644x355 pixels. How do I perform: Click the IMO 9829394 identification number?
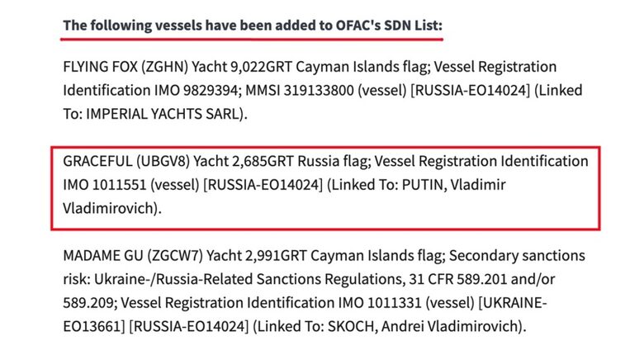[197, 90]
